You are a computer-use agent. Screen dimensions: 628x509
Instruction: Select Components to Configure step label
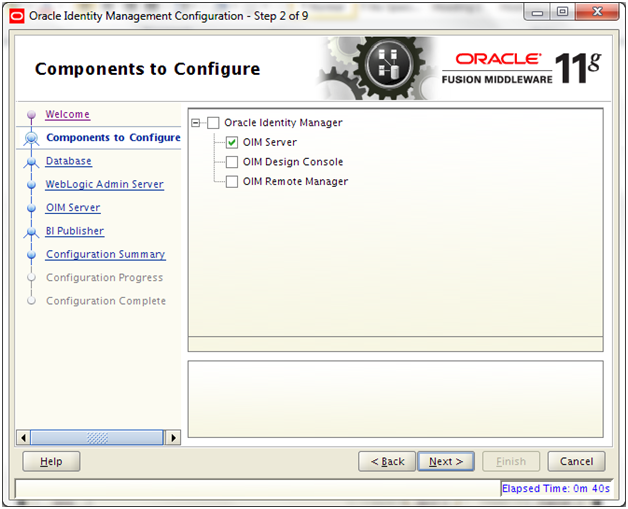[113, 137]
